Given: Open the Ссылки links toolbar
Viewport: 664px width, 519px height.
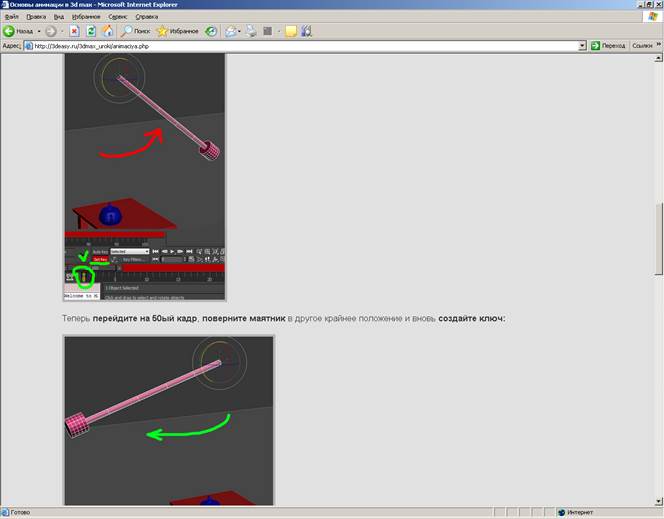Looking at the screenshot, I should 642,46.
